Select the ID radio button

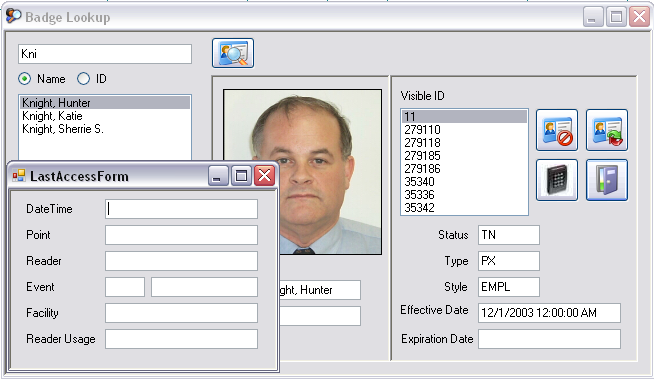click(x=83, y=79)
